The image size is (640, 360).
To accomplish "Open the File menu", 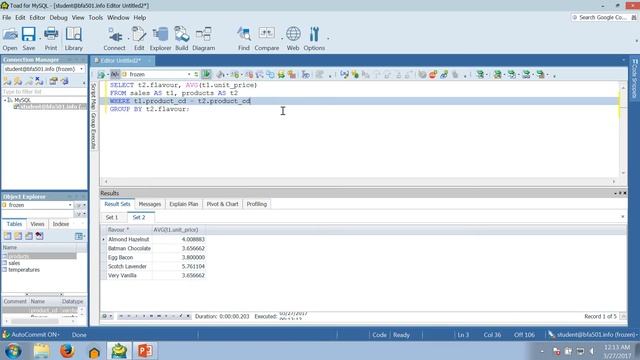I will tap(7, 18).
